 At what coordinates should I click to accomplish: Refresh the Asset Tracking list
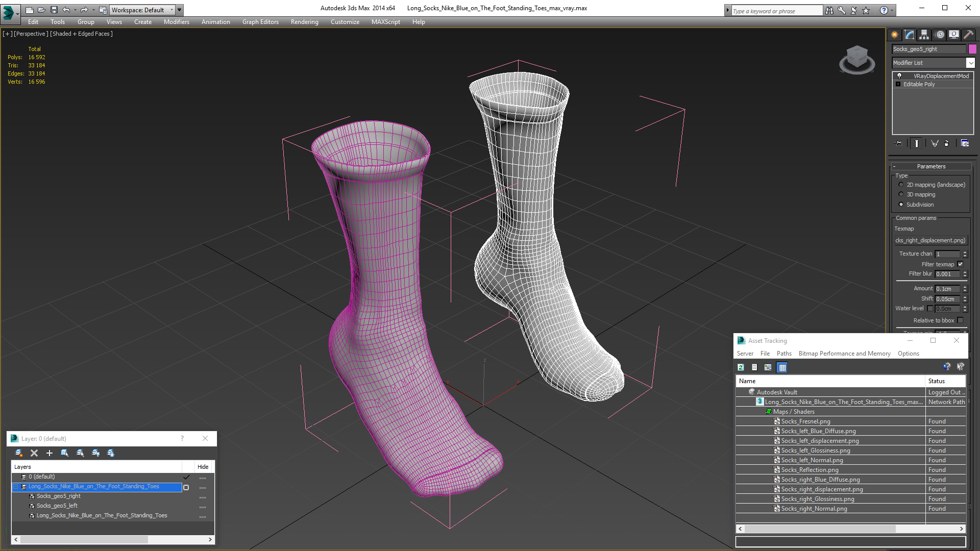(x=741, y=367)
